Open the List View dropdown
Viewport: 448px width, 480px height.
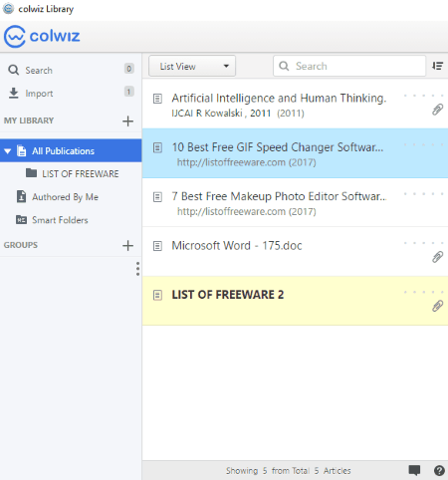coord(192,66)
